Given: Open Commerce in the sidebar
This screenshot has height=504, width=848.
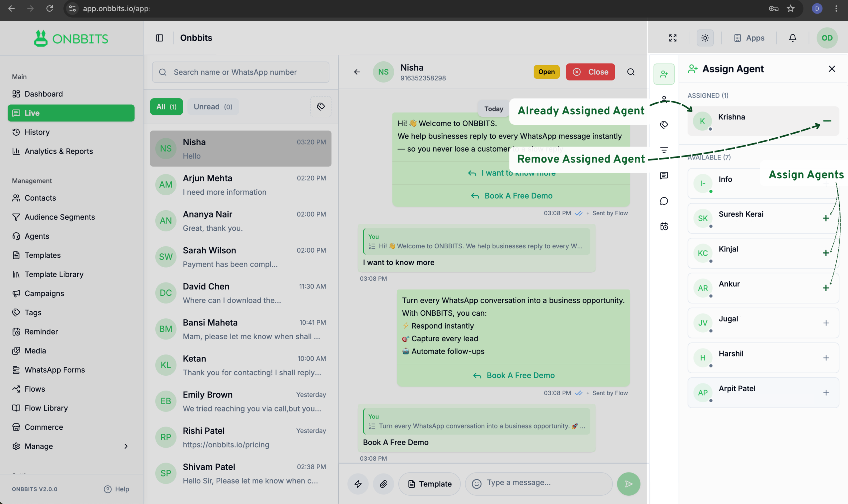Looking at the screenshot, I should tap(71, 427).
